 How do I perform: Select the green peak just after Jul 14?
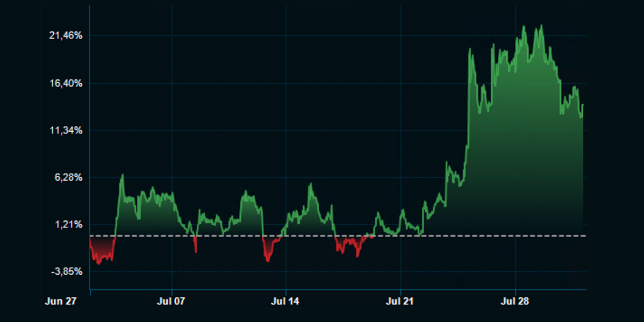310,185
